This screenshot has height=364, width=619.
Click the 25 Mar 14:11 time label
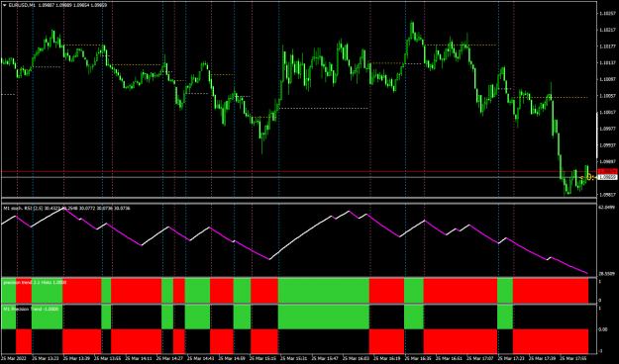139,359
